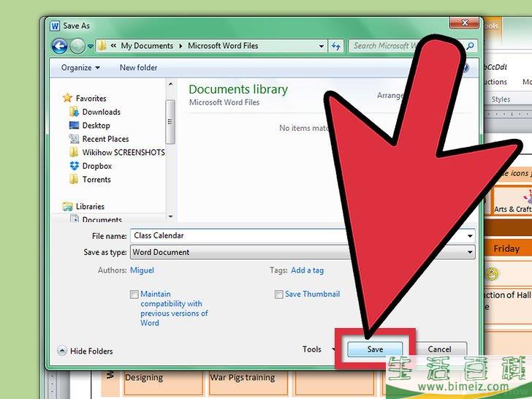The width and height of the screenshot is (532, 399).
Task: Open the Organize menu
Action: tap(80, 67)
